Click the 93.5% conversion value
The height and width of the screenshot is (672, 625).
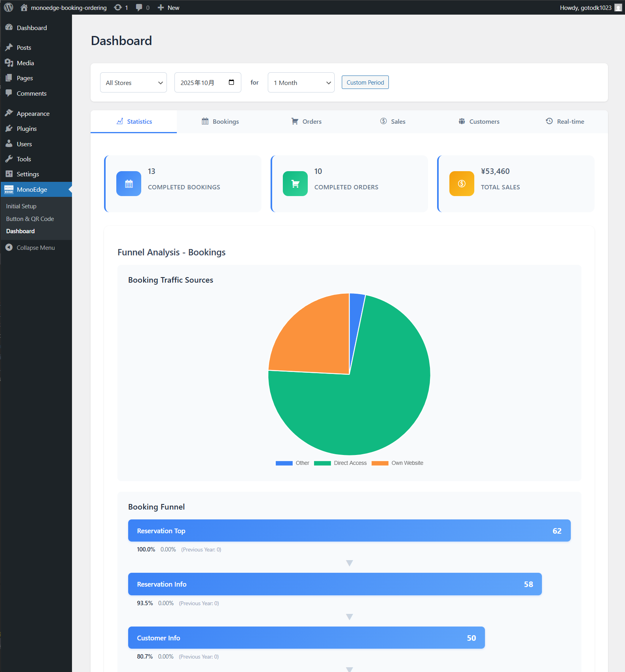click(x=145, y=603)
